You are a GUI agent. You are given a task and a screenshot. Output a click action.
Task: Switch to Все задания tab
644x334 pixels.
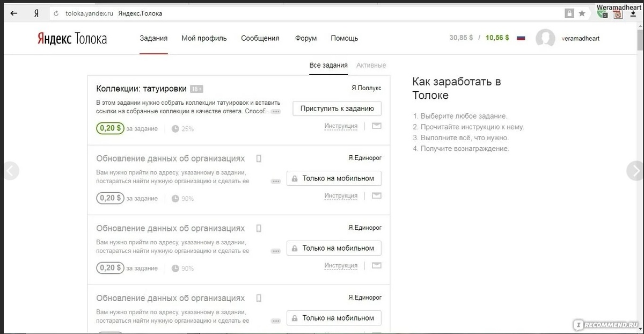click(328, 65)
